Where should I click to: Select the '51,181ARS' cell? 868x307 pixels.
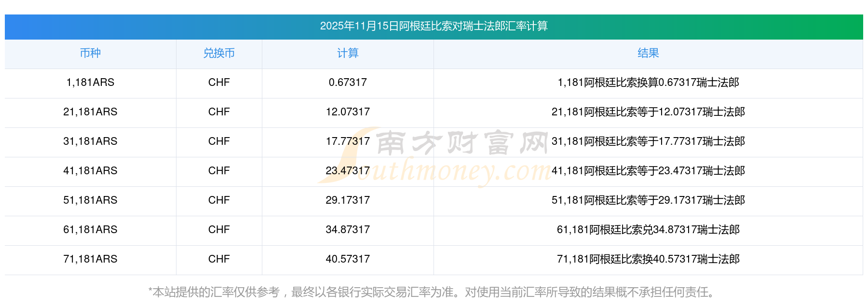click(90, 200)
